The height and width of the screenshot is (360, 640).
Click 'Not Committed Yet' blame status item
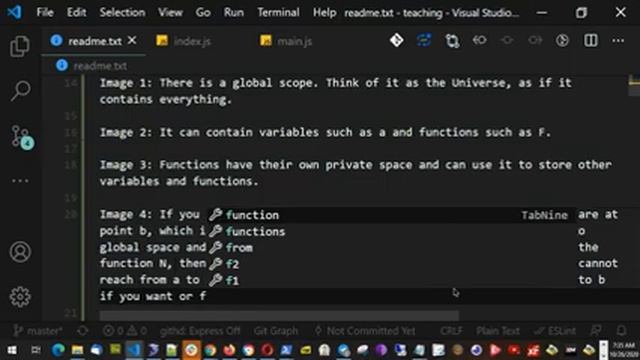pyautogui.click(x=365, y=331)
